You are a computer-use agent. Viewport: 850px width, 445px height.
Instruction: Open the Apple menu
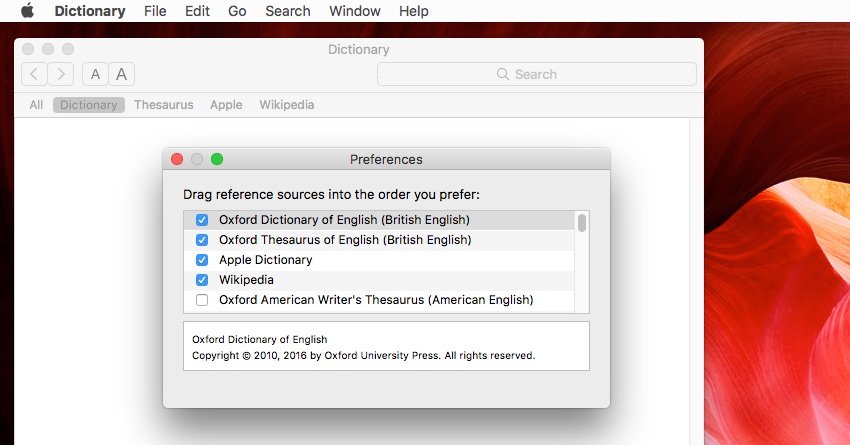27,12
